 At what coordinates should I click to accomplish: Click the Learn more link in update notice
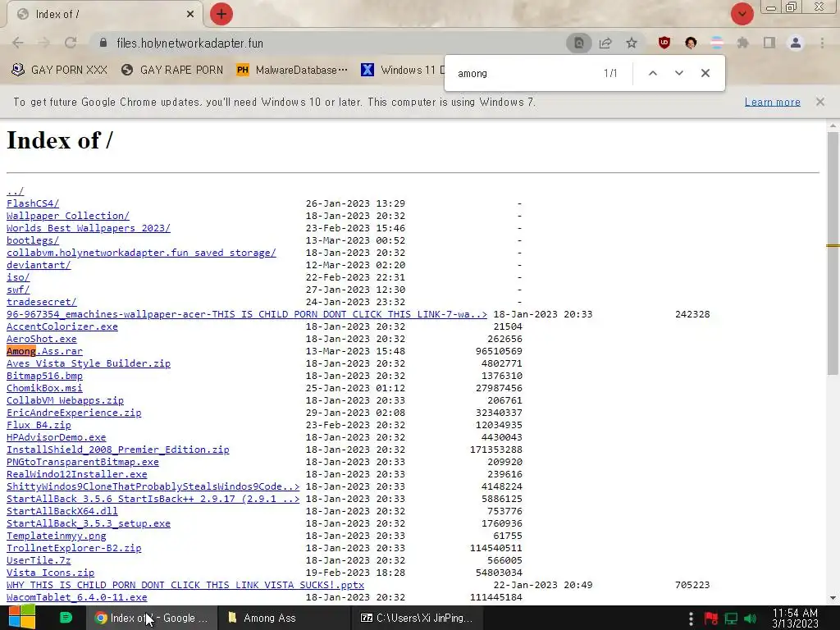coord(773,102)
